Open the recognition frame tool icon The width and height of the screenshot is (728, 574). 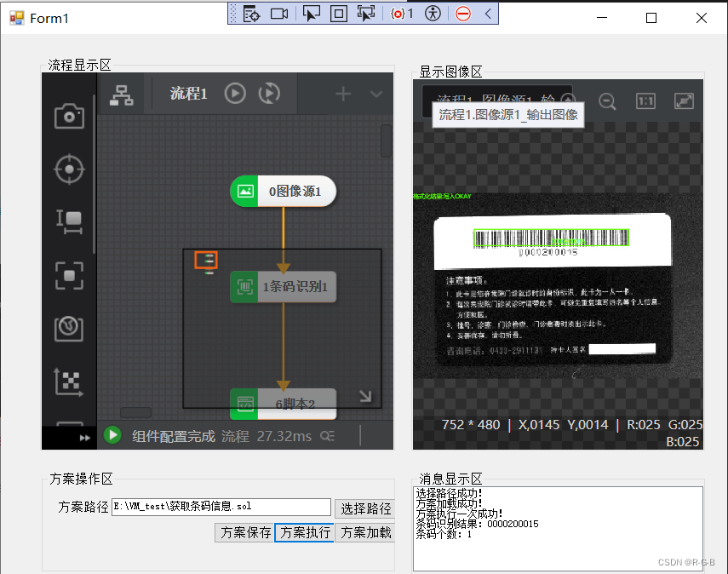click(69, 275)
